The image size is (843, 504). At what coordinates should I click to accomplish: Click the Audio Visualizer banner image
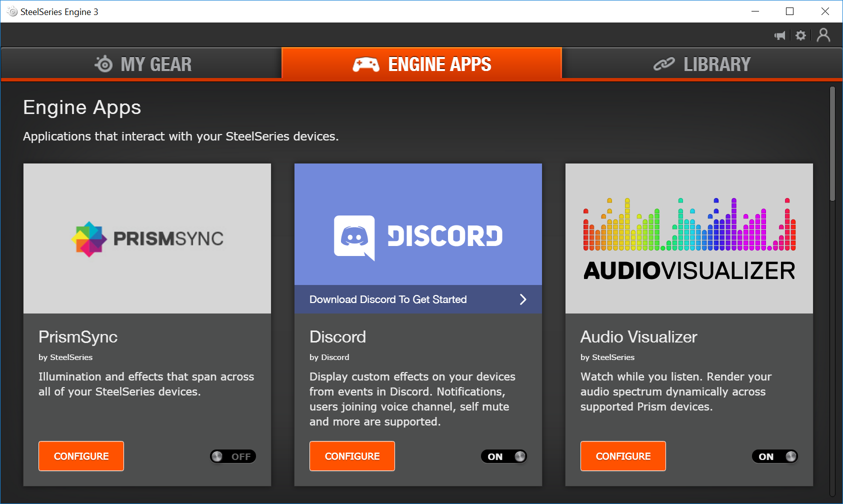[x=689, y=238]
